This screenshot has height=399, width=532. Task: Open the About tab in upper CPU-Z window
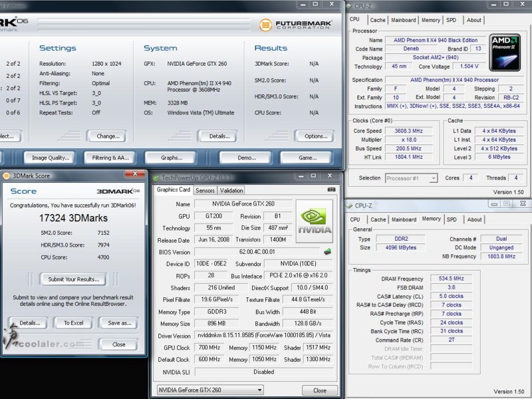tap(473, 20)
